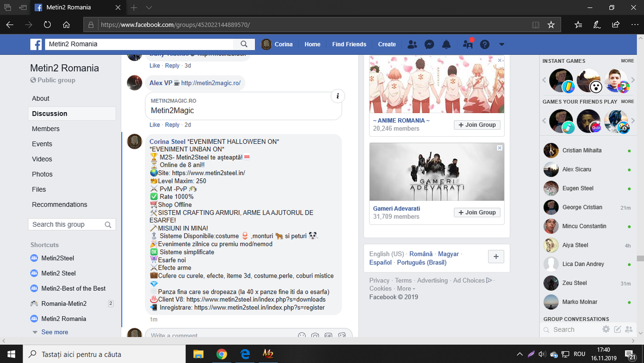Open Windows Start menu
644x363 pixels.
[12, 354]
